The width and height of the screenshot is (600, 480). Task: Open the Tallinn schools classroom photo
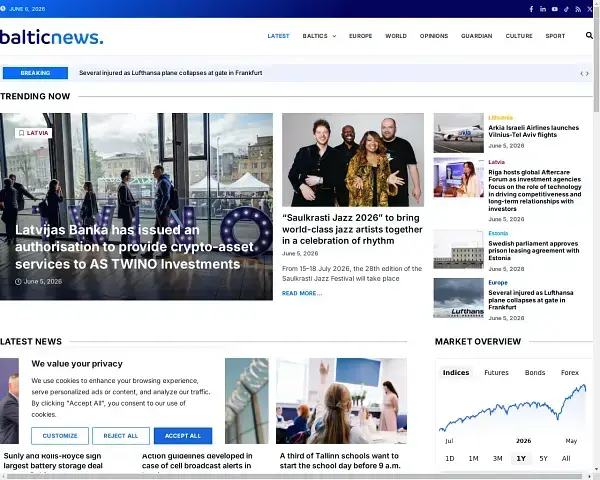(x=341, y=401)
